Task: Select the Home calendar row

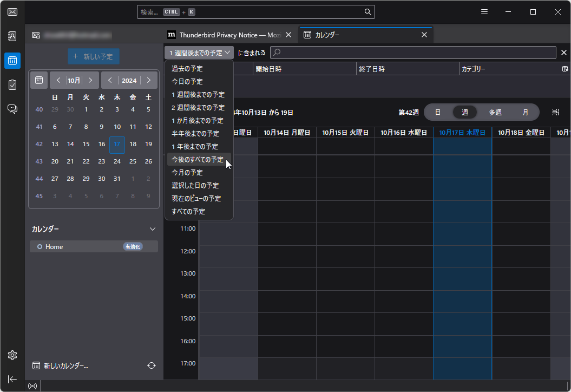Action: (94, 247)
